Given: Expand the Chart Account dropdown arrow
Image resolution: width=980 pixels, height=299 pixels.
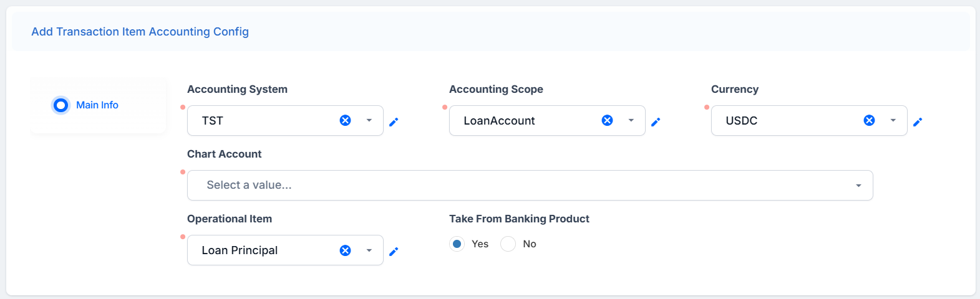Looking at the screenshot, I should (859, 185).
